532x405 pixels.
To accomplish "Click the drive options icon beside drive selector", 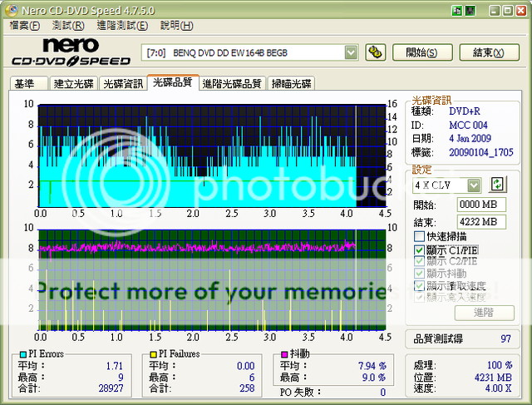I will point(375,52).
